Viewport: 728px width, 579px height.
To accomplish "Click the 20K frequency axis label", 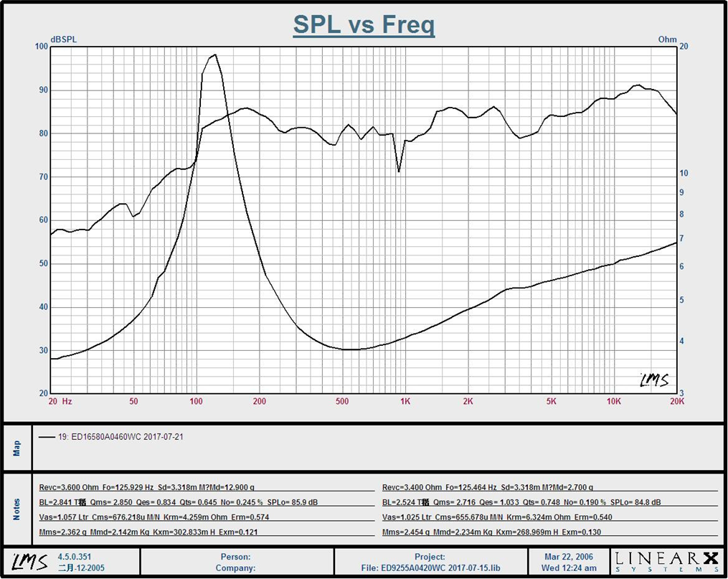I will tap(676, 402).
